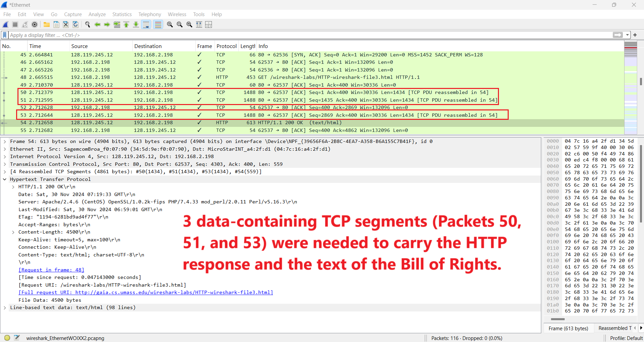The height and width of the screenshot is (342, 644).
Task: Collapse the Hypertext Transfer Protocol section
Action: click(x=5, y=179)
